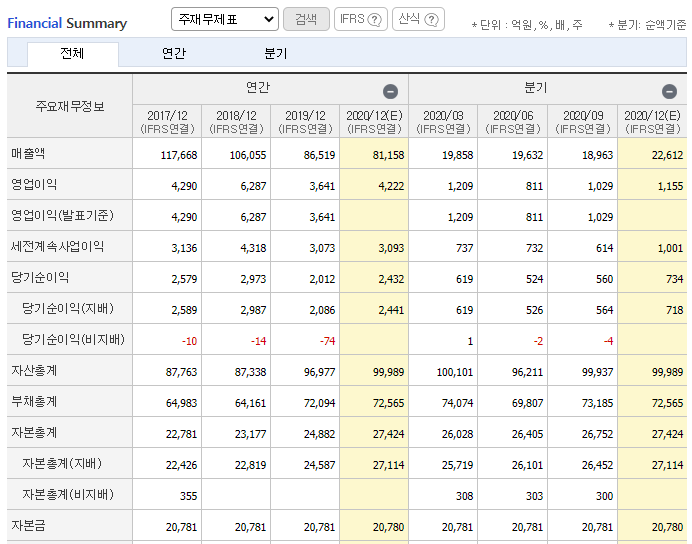The height and width of the screenshot is (544, 692).
Task: Click the 69,807 total liabilities value
Action: pos(527,403)
